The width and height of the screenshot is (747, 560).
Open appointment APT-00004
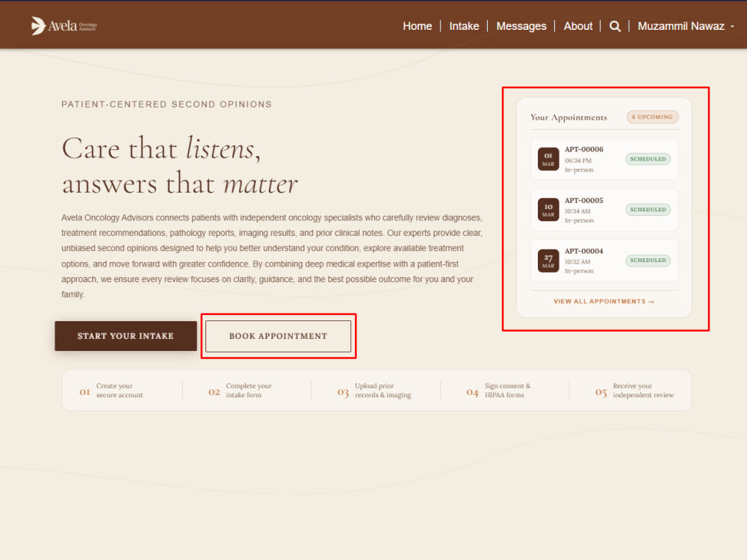604,261
